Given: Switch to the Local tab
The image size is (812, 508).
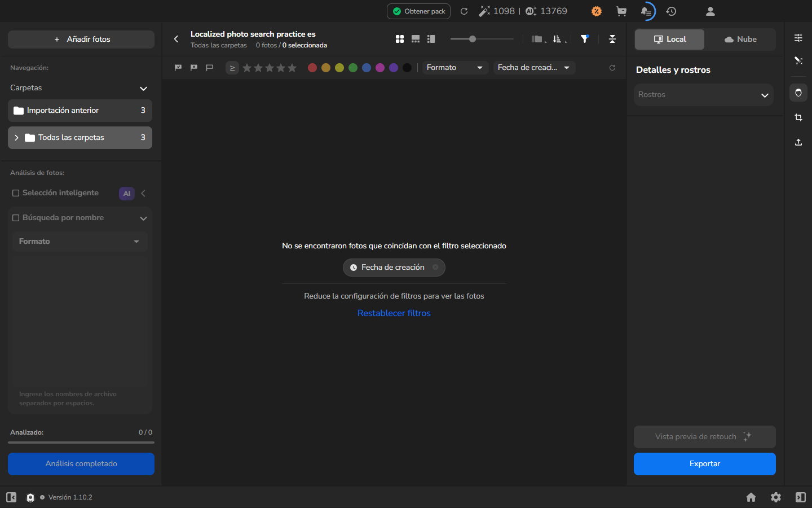Looking at the screenshot, I should pos(670,40).
